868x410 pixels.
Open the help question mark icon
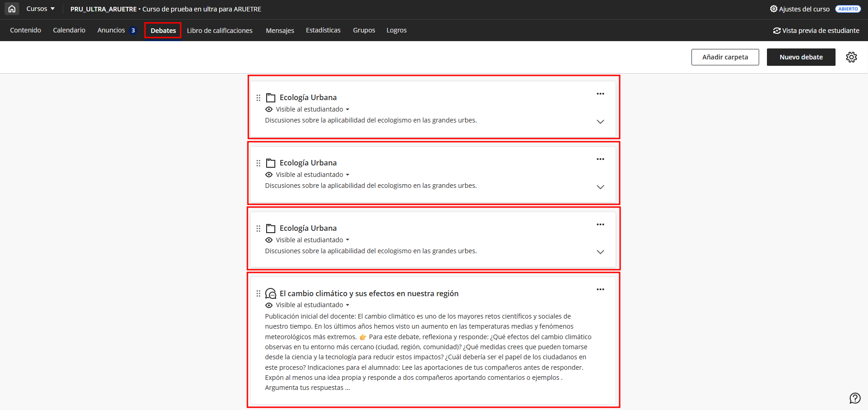coord(854,398)
